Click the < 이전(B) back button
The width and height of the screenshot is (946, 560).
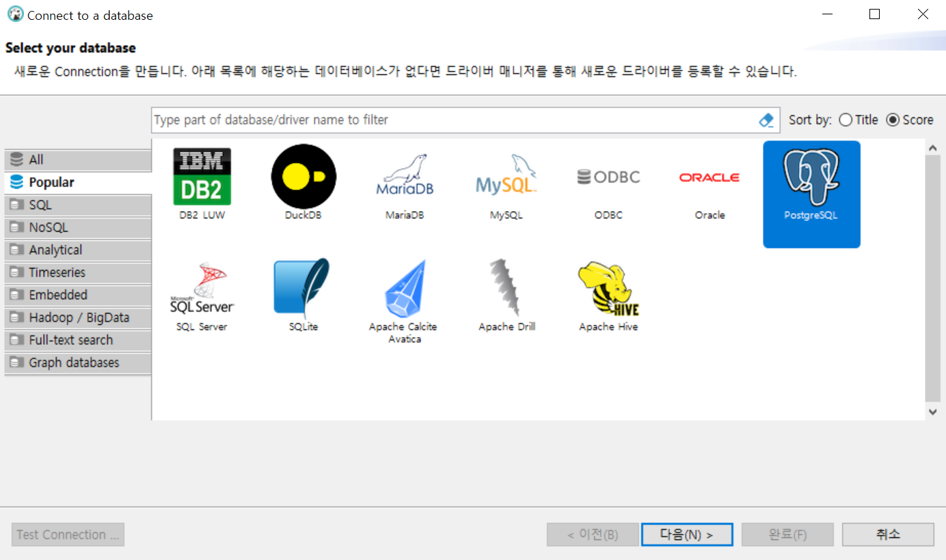[x=593, y=535]
